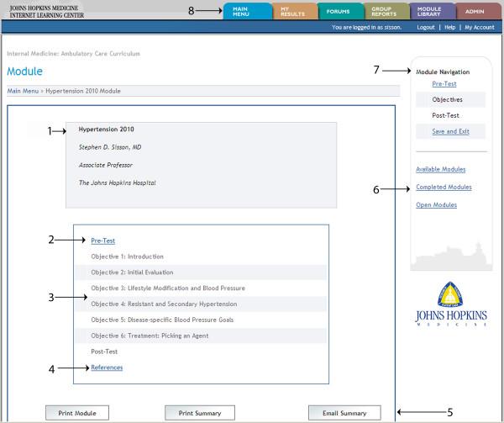Open My Account link
Image resolution: width=504 pixels, height=423 pixels.
[480, 28]
